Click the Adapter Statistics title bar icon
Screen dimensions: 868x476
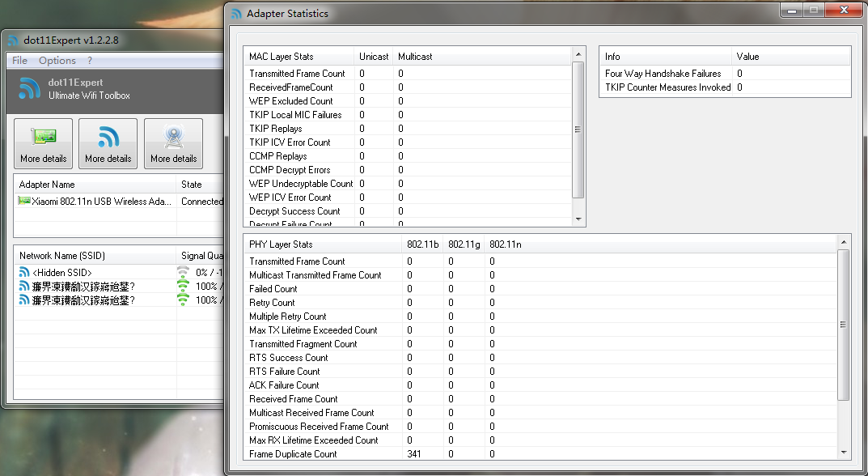point(236,14)
